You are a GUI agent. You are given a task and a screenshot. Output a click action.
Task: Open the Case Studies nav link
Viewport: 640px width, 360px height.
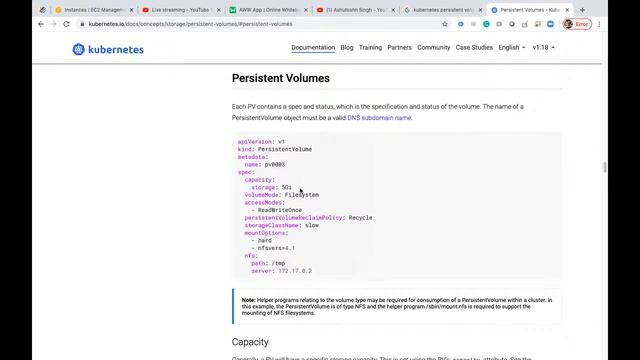tap(474, 47)
